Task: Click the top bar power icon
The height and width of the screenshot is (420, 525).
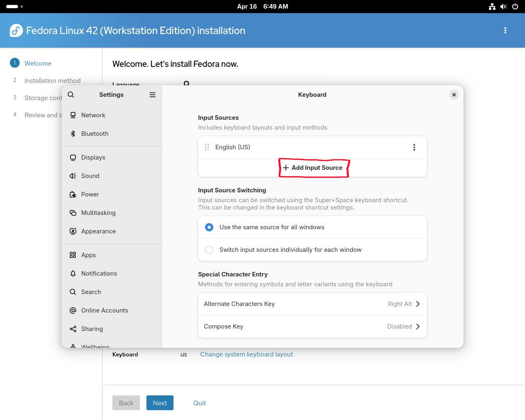Action: 515,7
